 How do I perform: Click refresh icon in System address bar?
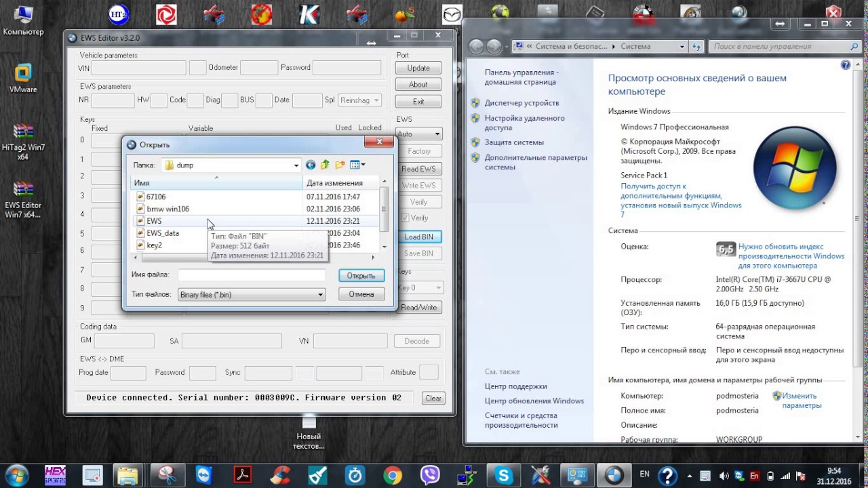[x=696, y=47]
